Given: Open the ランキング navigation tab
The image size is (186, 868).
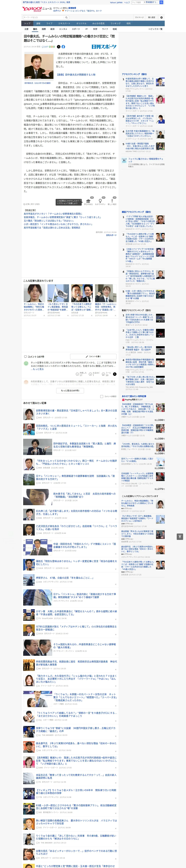Looking at the screenshot, I should coord(116,24).
